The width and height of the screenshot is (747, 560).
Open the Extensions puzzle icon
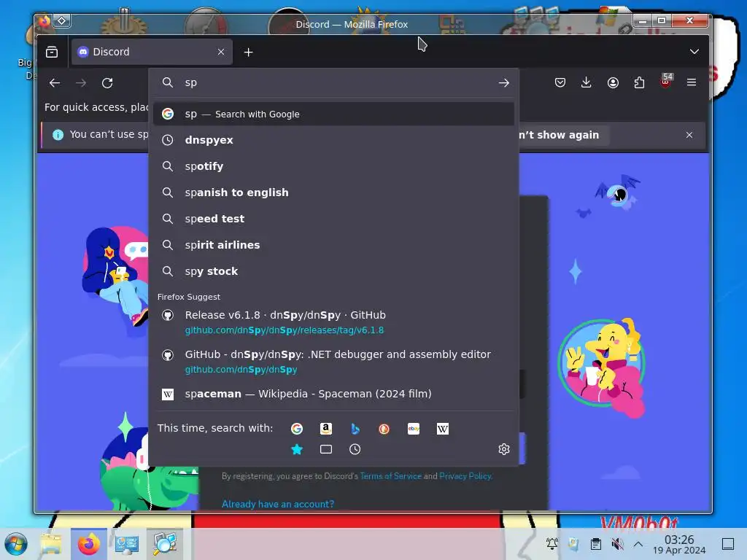click(639, 83)
